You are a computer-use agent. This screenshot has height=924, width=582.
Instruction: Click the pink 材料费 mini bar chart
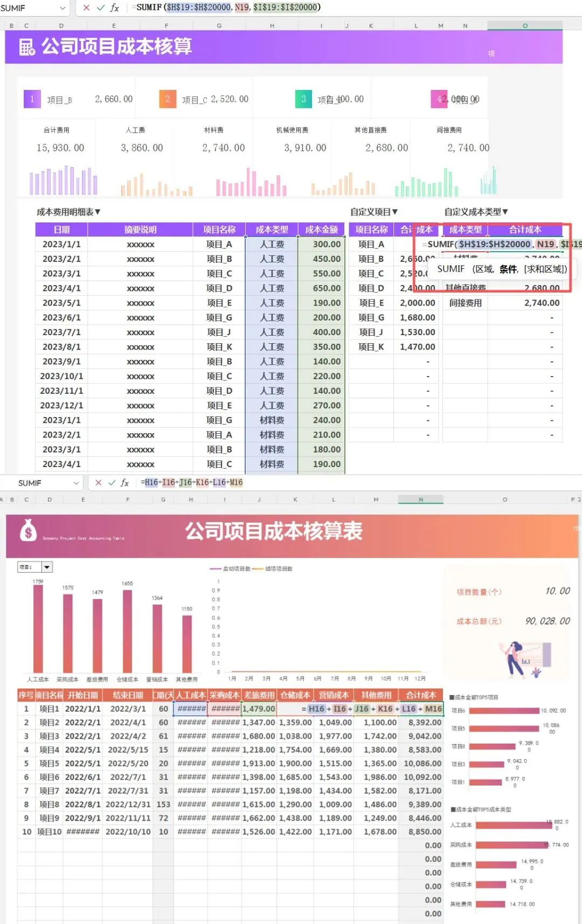click(251, 182)
